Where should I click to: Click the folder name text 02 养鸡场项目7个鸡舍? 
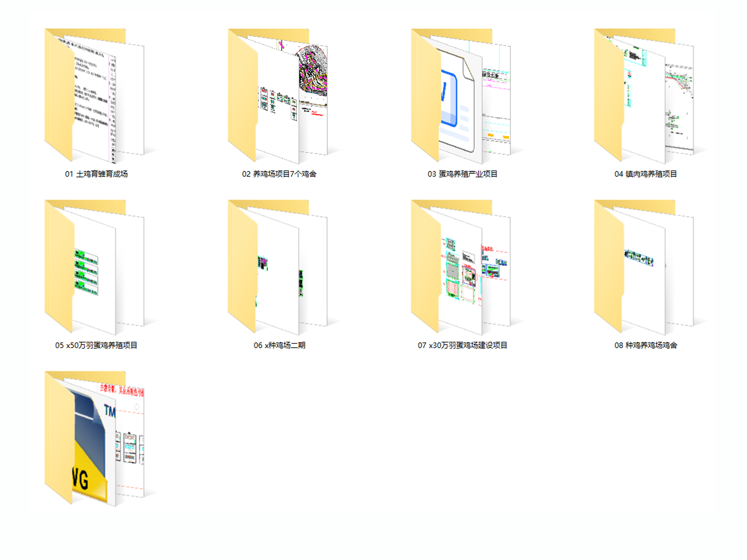coord(279,174)
